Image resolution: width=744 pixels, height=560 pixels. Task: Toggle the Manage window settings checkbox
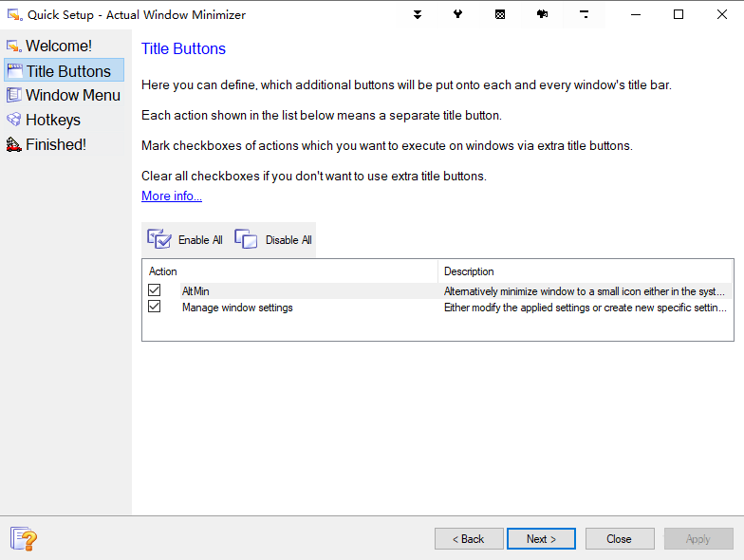[x=155, y=308]
